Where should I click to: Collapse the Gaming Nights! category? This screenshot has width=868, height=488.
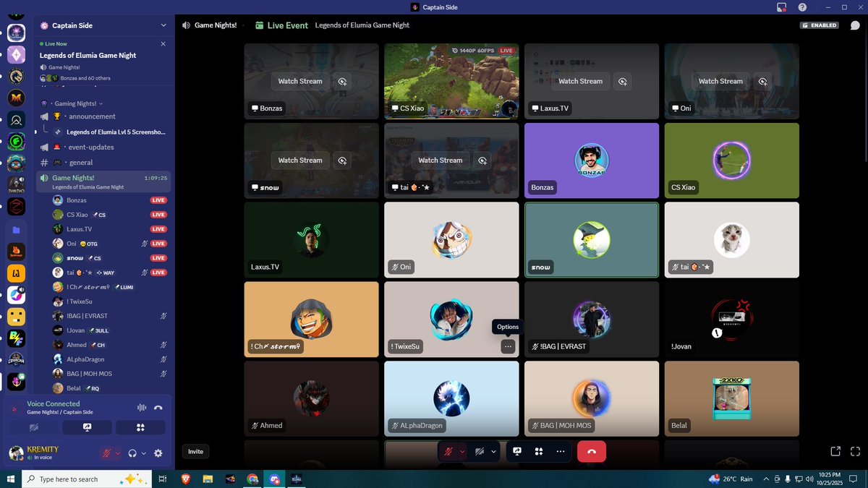(75, 103)
